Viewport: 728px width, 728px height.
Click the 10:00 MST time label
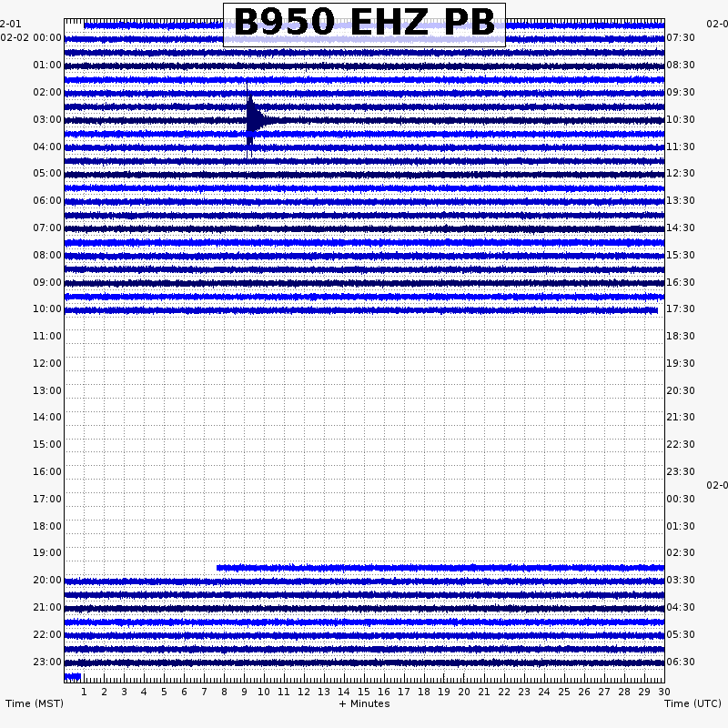47,309
